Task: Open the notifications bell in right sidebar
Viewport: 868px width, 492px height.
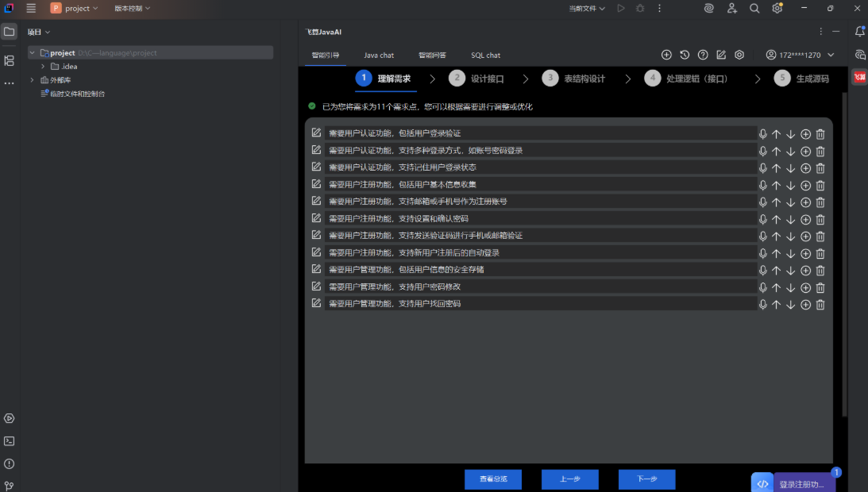Action: pos(859,32)
